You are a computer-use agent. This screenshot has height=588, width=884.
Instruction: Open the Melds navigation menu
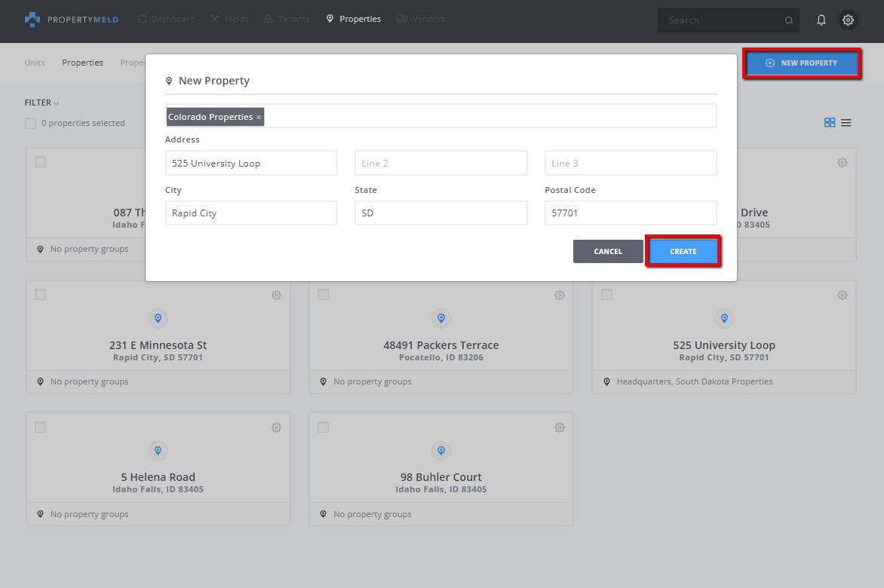[x=229, y=19]
